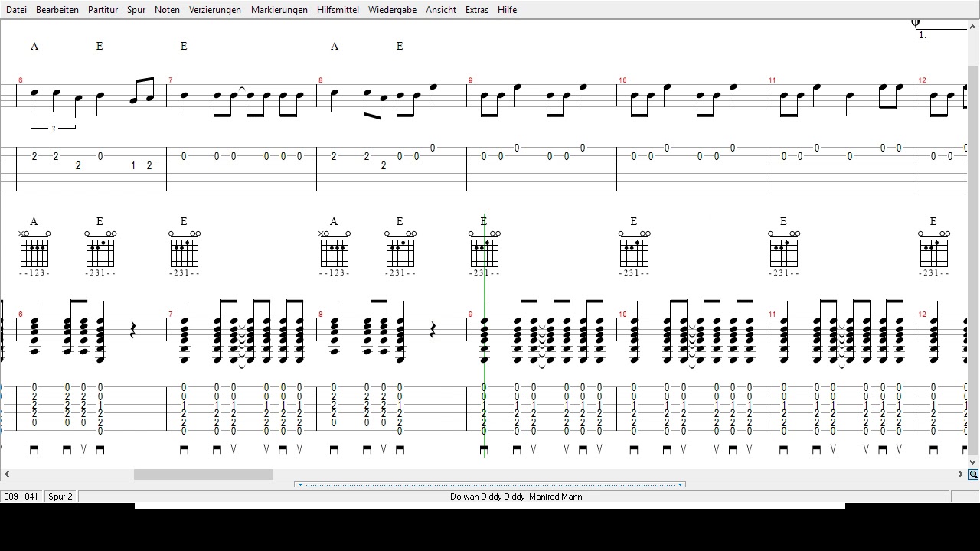Click the '009 : 041' position status field

pyautogui.click(x=21, y=497)
